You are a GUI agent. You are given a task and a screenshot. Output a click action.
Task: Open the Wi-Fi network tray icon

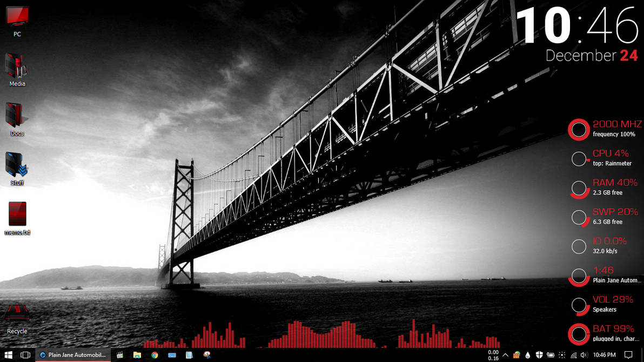pos(573,355)
